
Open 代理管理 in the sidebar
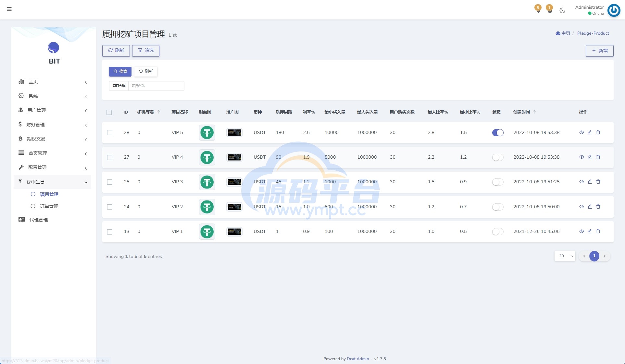click(x=38, y=220)
